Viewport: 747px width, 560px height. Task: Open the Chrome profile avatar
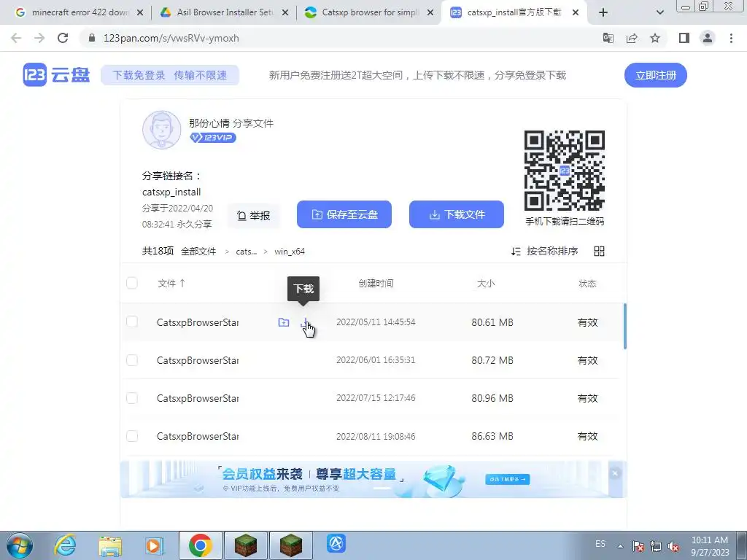point(708,38)
